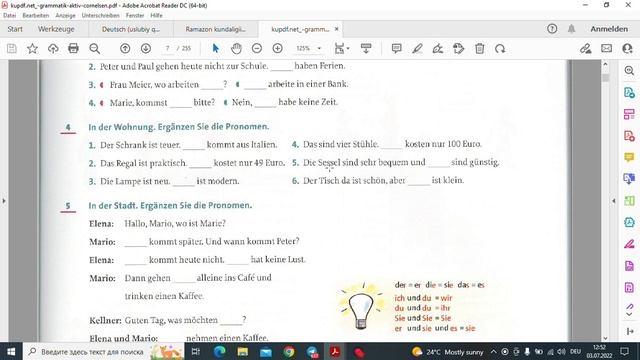The image size is (640, 360).
Task: Click the vertical scrollbar down arrow
Action: click(605, 338)
